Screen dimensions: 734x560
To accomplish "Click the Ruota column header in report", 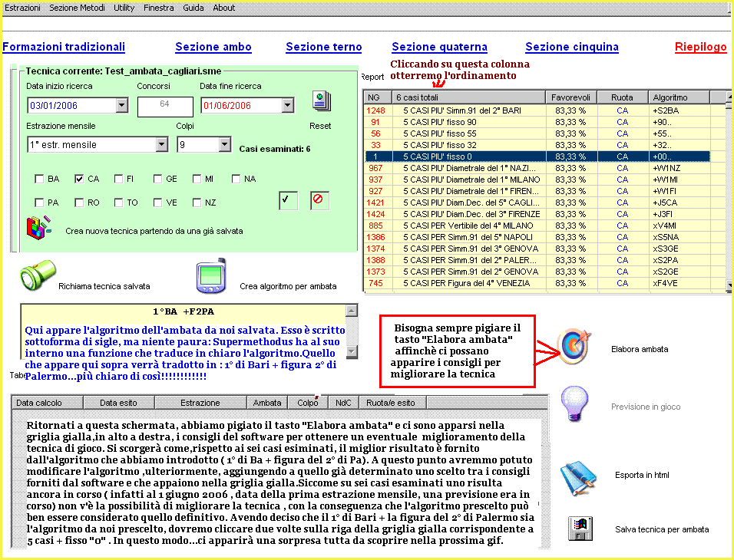I will click(x=623, y=97).
